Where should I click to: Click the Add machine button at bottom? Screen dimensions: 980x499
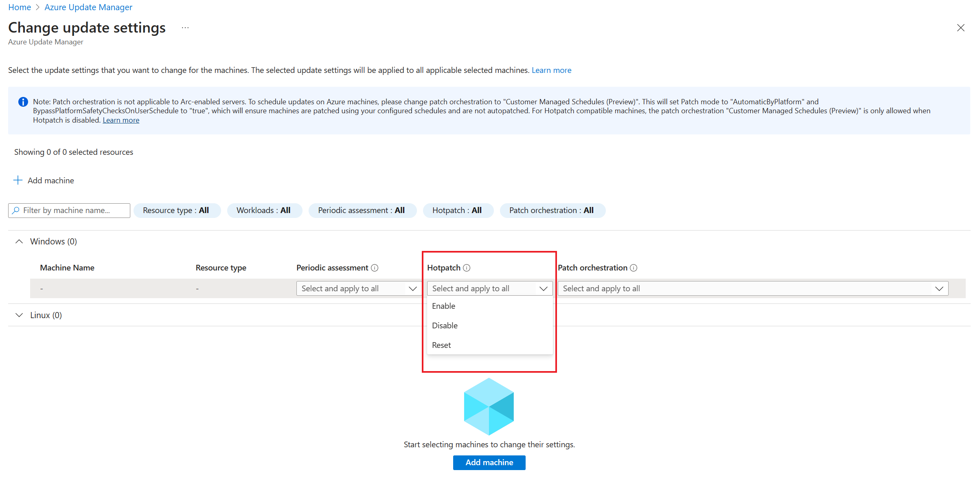click(x=490, y=462)
